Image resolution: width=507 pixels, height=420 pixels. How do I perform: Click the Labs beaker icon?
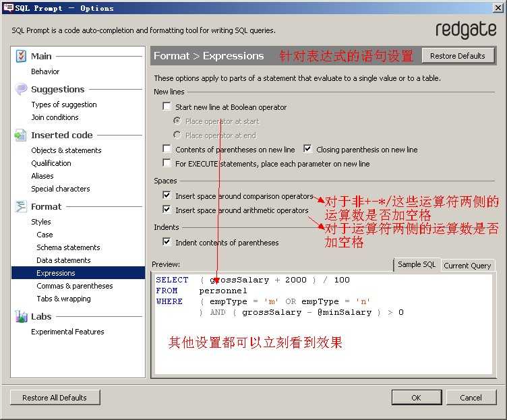coord(21,317)
